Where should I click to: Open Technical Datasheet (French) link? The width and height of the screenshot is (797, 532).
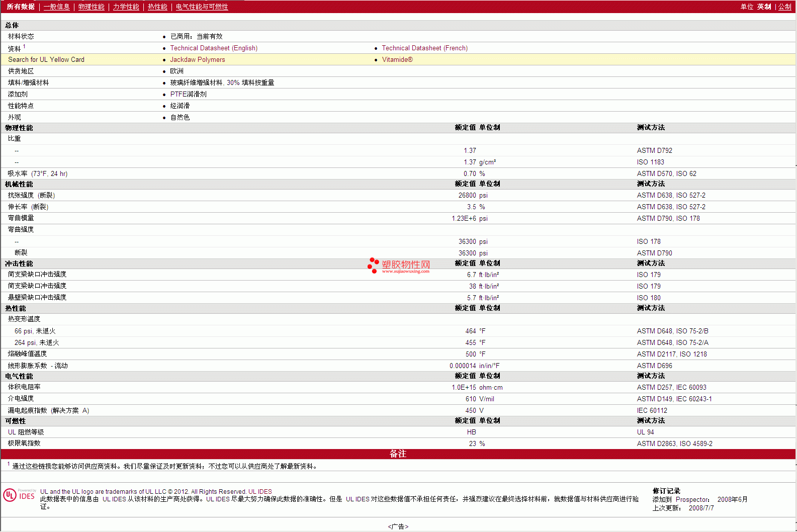tap(424, 48)
